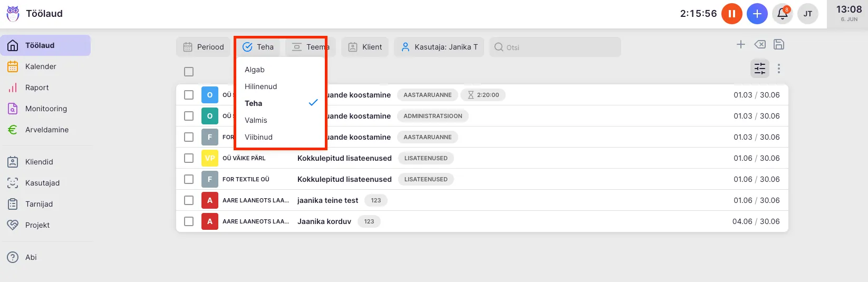
Task: Open the JT user avatar menu
Action: [x=807, y=14]
